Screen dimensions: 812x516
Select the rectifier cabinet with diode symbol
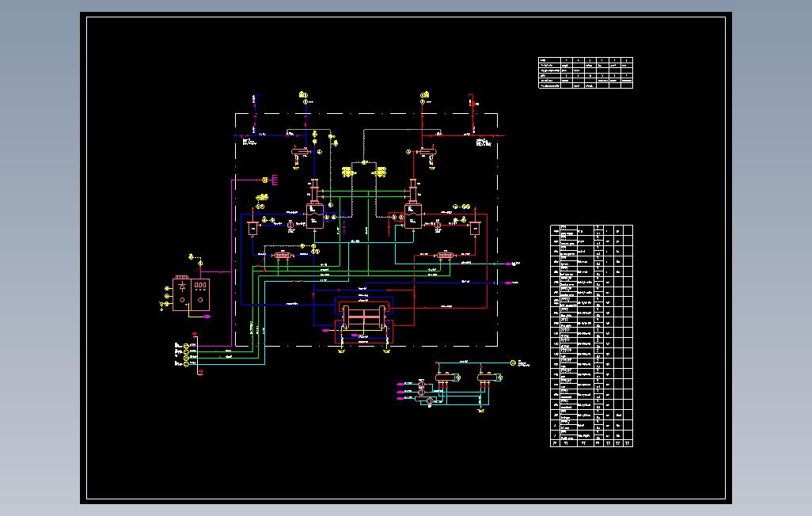click(181, 294)
